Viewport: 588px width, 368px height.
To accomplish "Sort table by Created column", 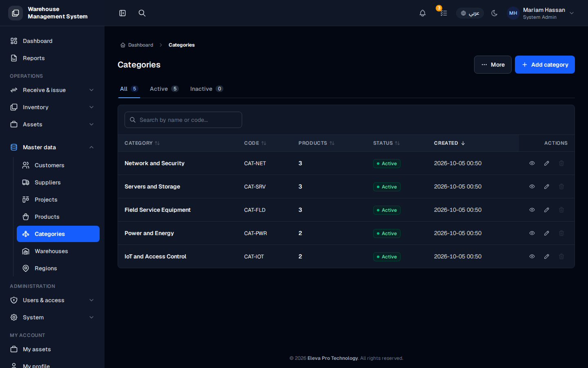I will tap(450, 143).
